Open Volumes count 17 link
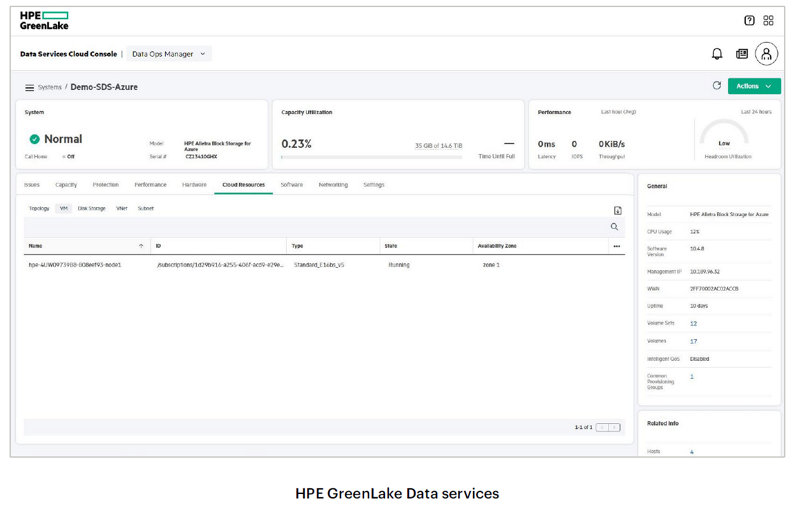800x506 pixels. tap(693, 341)
